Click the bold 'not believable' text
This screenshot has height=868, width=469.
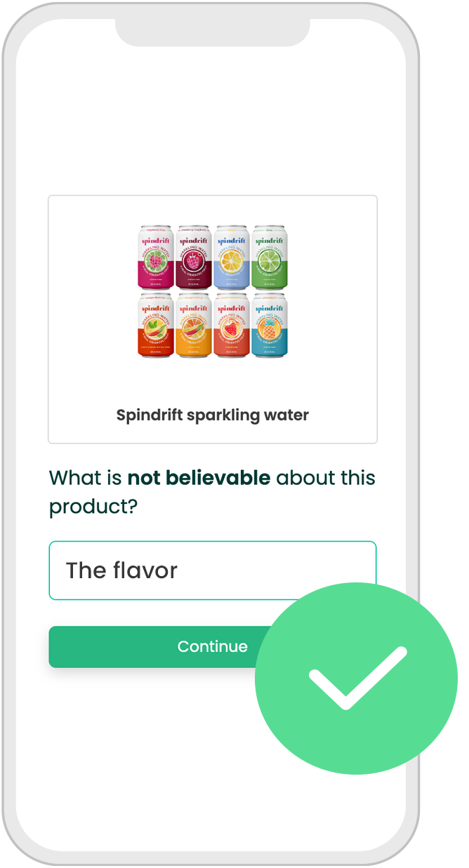point(199,478)
